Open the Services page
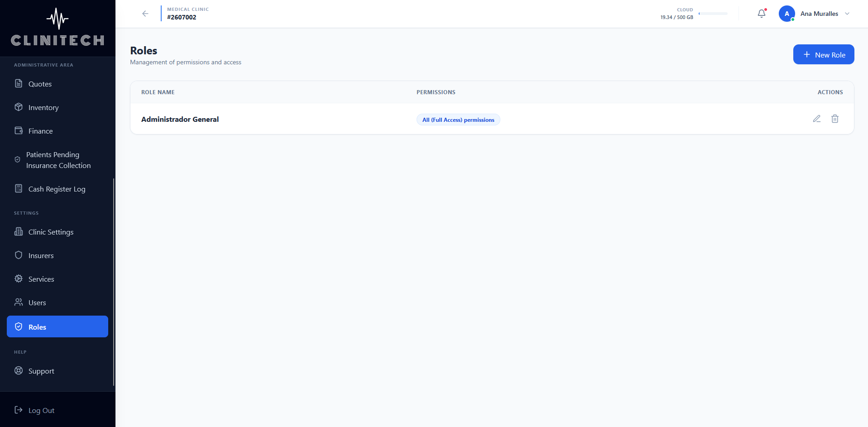Image resolution: width=868 pixels, height=427 pixels. tap(58, 279)
